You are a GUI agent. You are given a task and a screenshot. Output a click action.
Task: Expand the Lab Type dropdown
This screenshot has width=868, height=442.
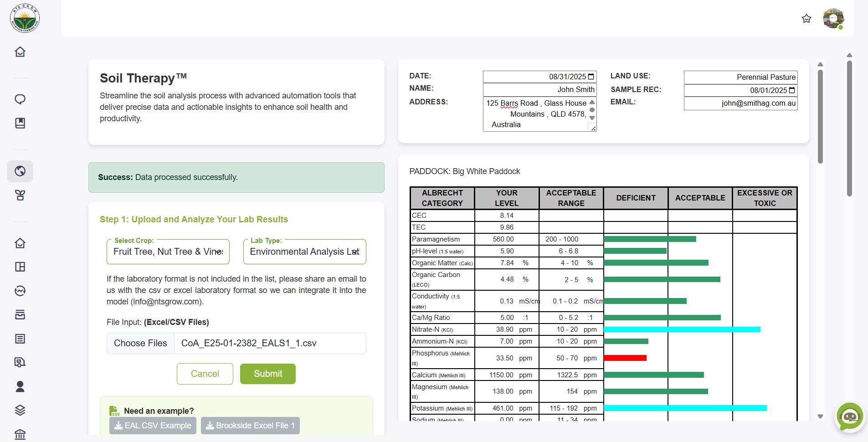pos(304,252)
